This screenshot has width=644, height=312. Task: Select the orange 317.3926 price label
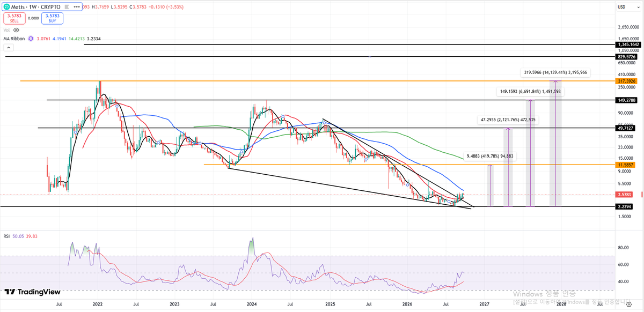coord(626,81)
